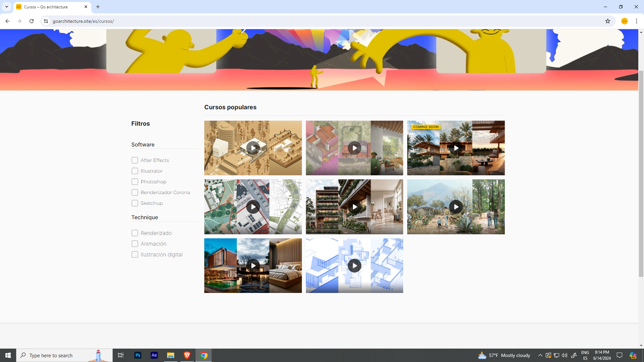Enable the Photoshop software filter
644x362 pixels.
[x=135, y=182]
